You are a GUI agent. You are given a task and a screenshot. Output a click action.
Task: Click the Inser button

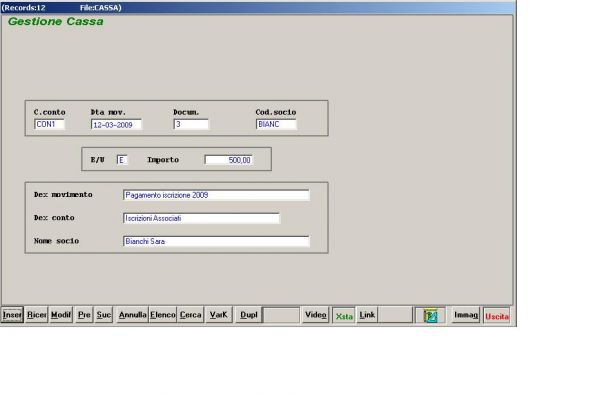pos(12,315)
